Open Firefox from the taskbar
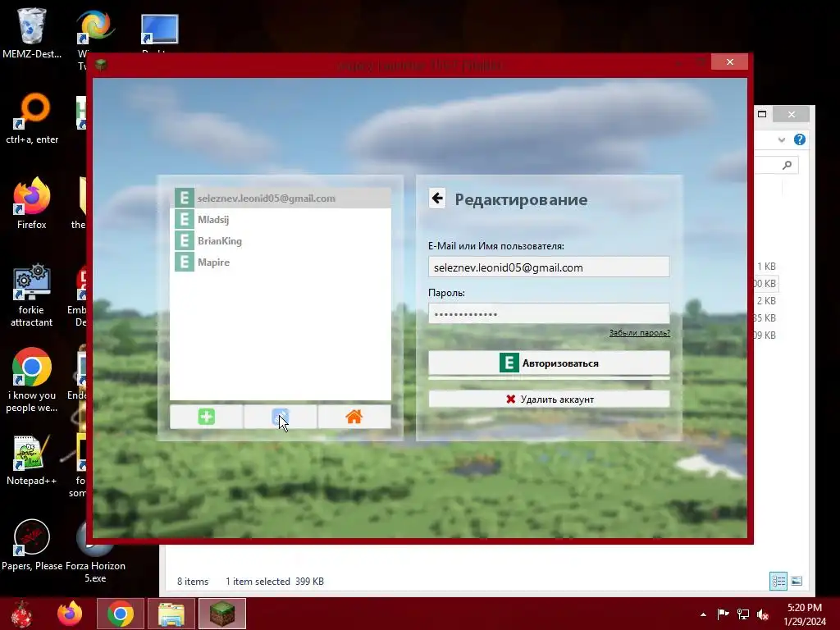The width and height of the screenshot is (840, 630). click(x=71, y=614)
